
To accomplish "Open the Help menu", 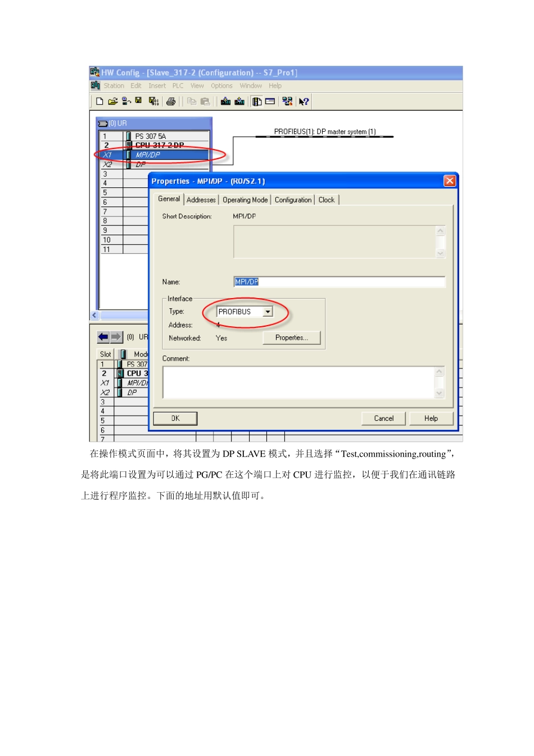I will 275,86.
